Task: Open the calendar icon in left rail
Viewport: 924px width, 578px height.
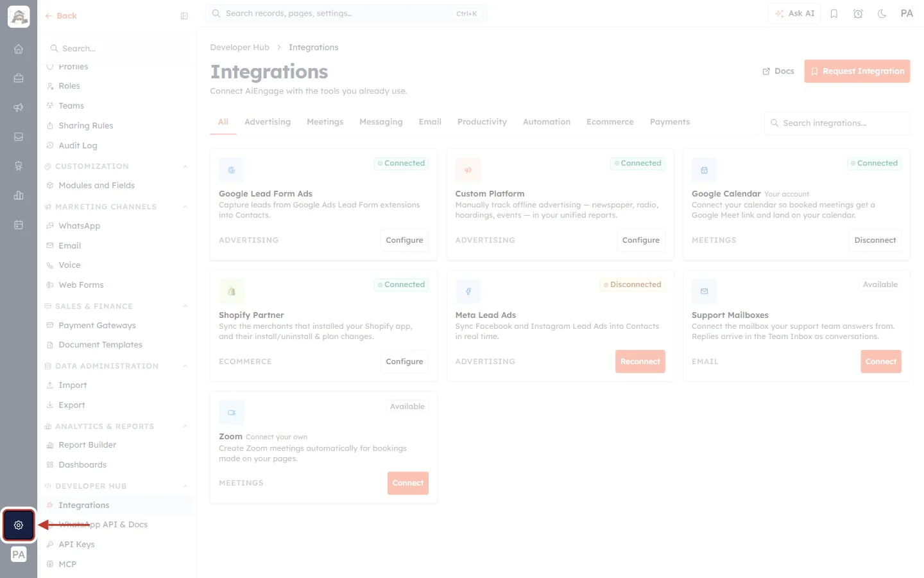Action: (19, 225)
